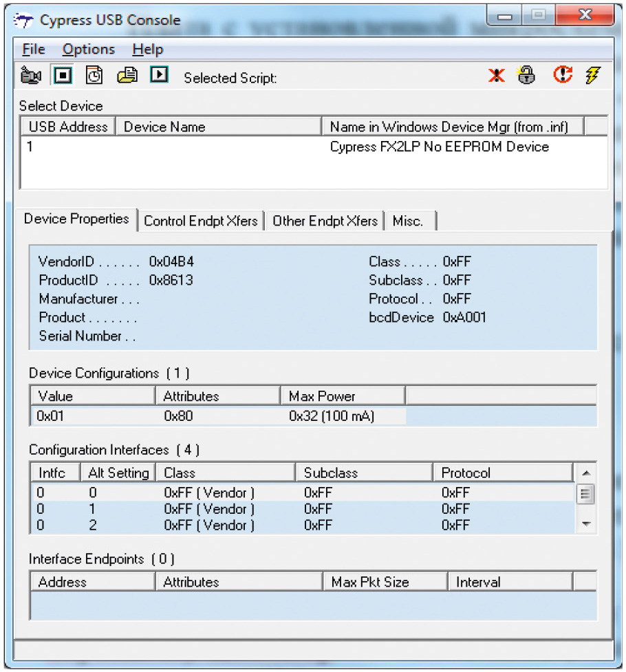Image resolution: width=626 pixels, height=672 pixels.
Task: Open the Help menu
Action: coord(147,50)
